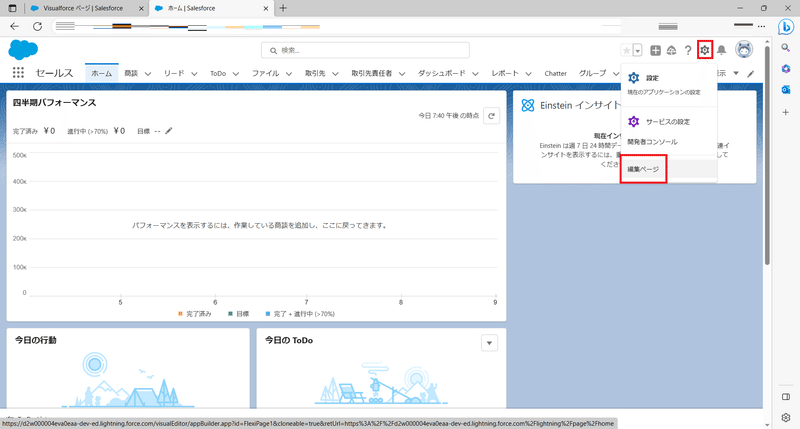Click the Salesforce cloud logo

pos(23,49)
